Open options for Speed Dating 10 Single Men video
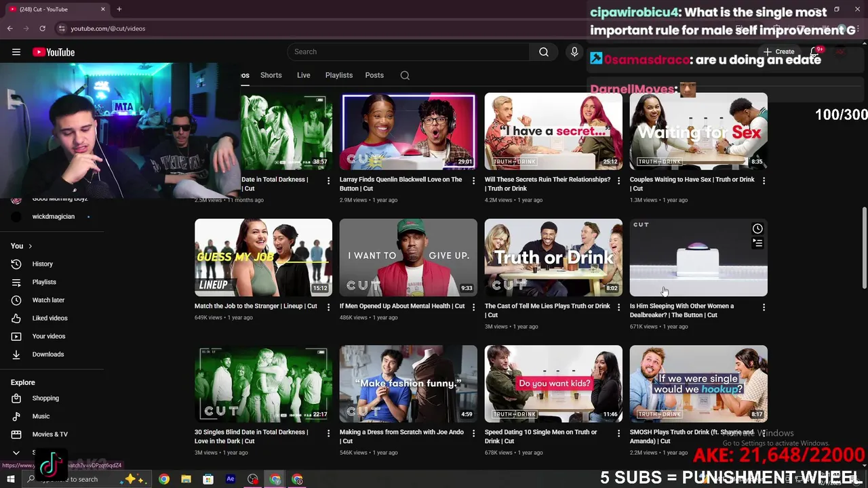Image resolution: width=868 pixels, height=488 pixels. click(618, 433)
